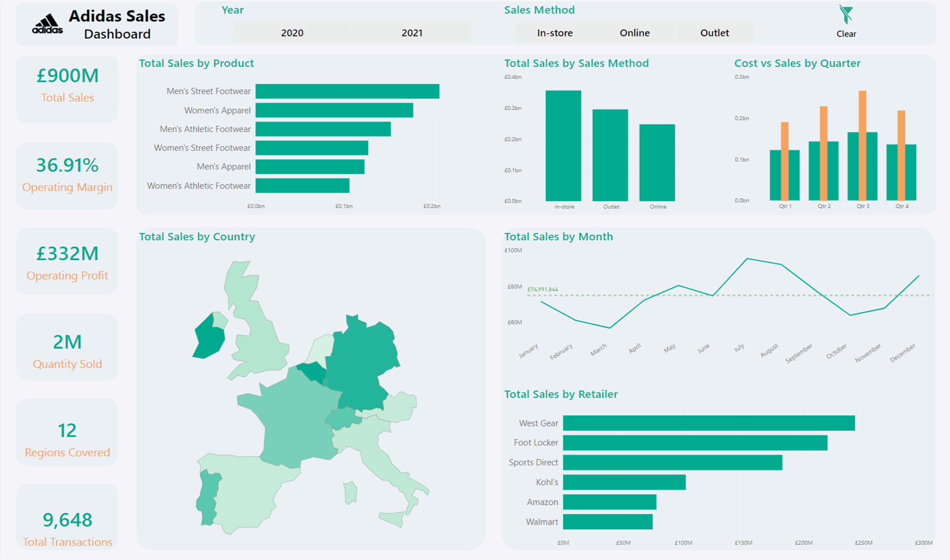
Task: Click the orange Qtr 2 bar
Action: [x=823, y=153]
